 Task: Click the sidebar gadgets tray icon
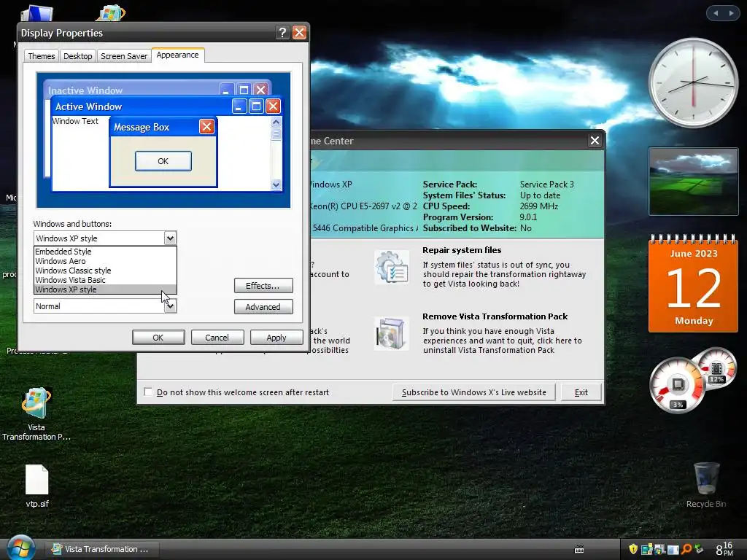[646, 549]
